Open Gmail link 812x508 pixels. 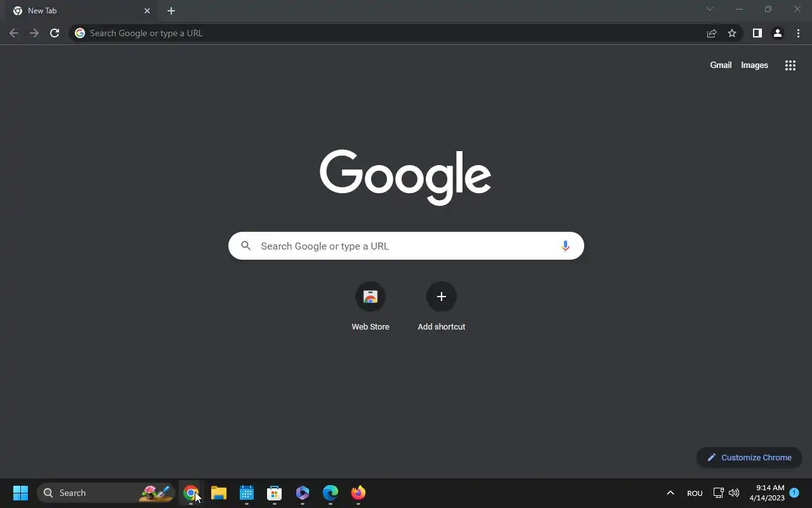click(x=721, y=65)
